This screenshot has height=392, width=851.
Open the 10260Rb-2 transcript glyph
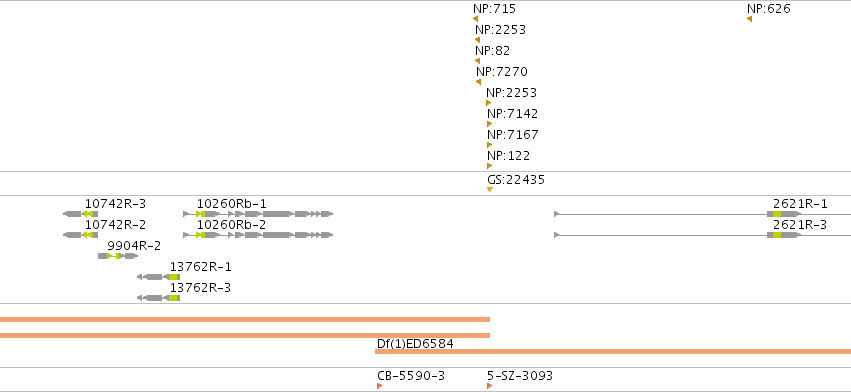coord(258,235)
